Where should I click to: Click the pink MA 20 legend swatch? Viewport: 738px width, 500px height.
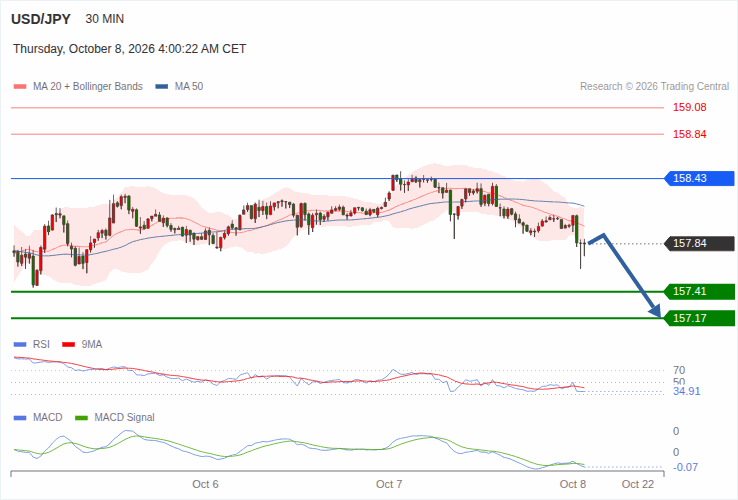pyautogui.click(x=20, y=87)
